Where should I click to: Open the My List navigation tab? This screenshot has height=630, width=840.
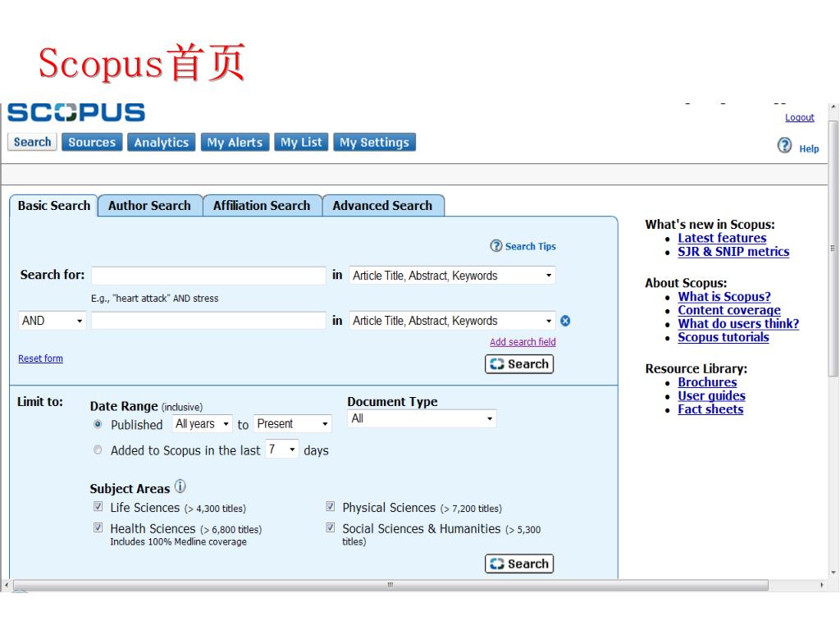301,143
